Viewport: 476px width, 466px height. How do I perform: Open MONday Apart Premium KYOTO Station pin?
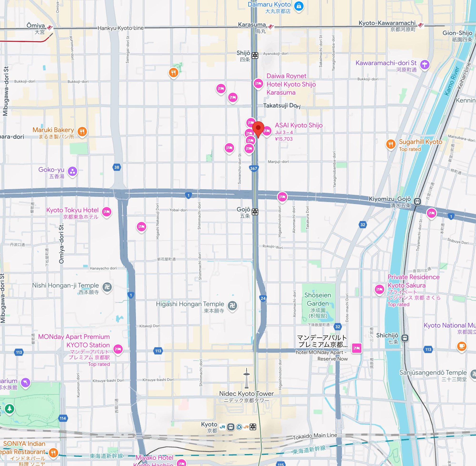coord(118,349)
